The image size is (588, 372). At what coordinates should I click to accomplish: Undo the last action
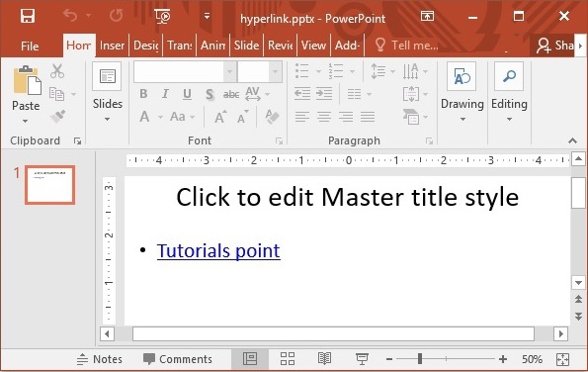70,16
